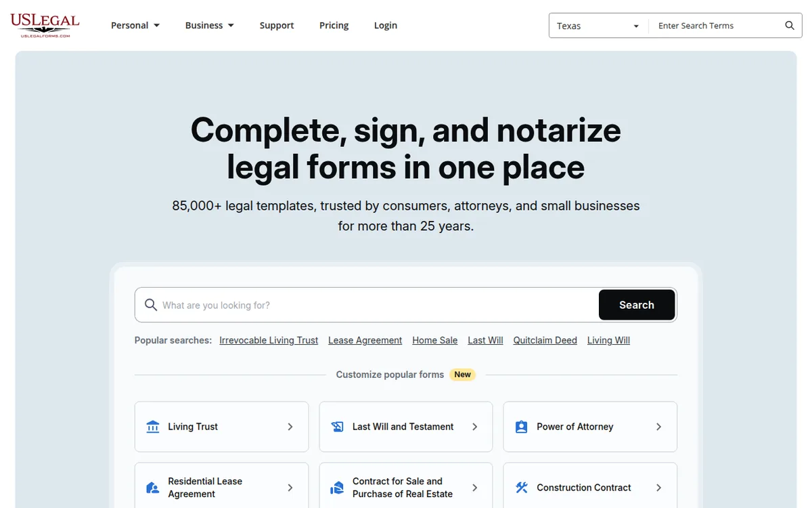The image size is (812, 508).
Task: Click the Construction Contract tools icon
Action: [x=521, y=488]
